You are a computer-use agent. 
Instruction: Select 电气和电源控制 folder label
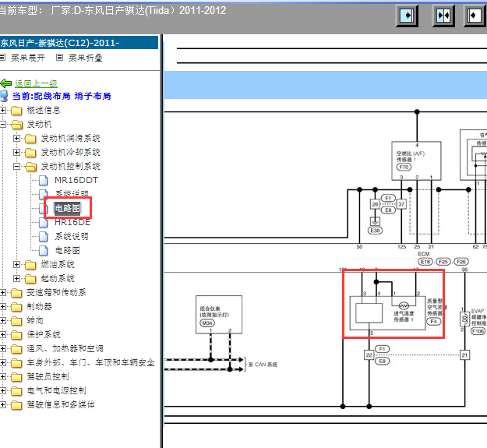57,390
